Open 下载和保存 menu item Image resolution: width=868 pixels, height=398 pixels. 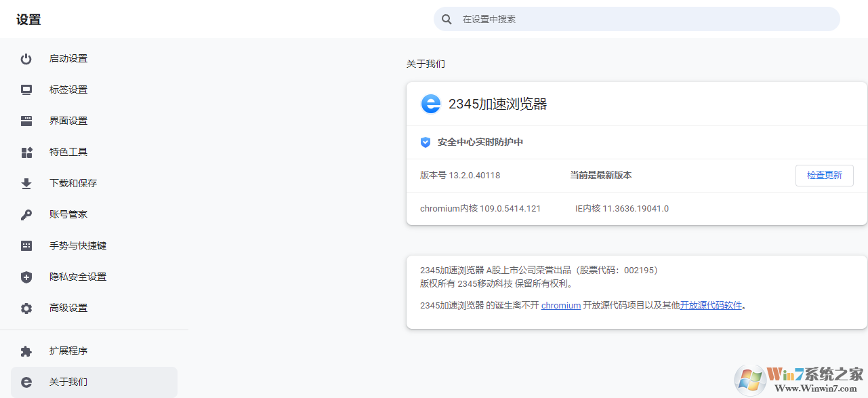[x=94, y=184]
